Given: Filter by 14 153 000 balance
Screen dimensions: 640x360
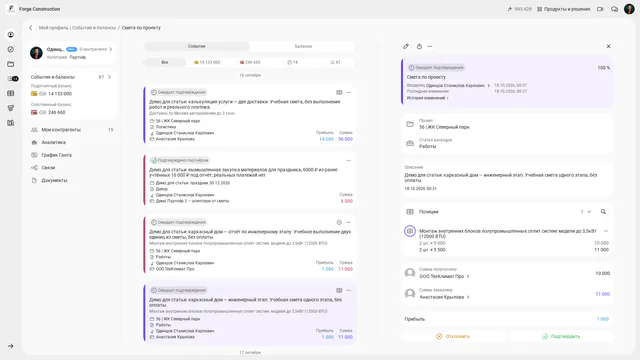Looking at the screenshot, I should point(207,62).
